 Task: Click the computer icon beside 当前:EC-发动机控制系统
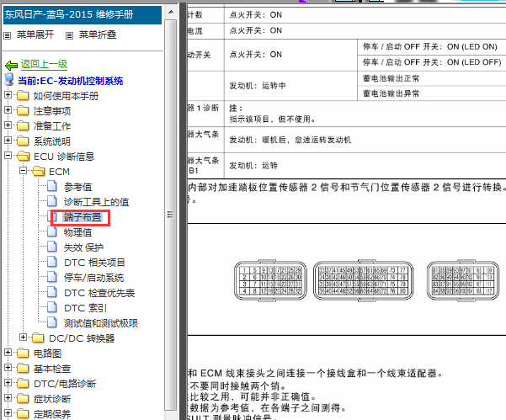(9, 80)
